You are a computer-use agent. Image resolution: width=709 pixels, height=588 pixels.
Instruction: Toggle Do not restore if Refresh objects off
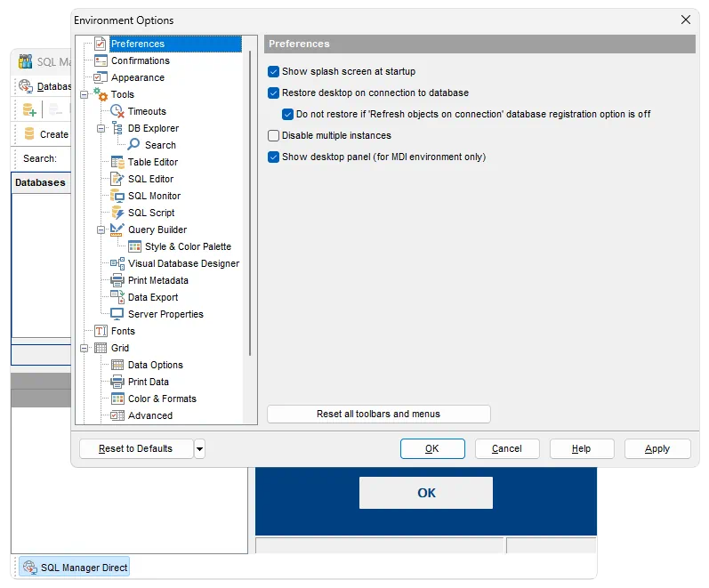click(x=287, y=114)
